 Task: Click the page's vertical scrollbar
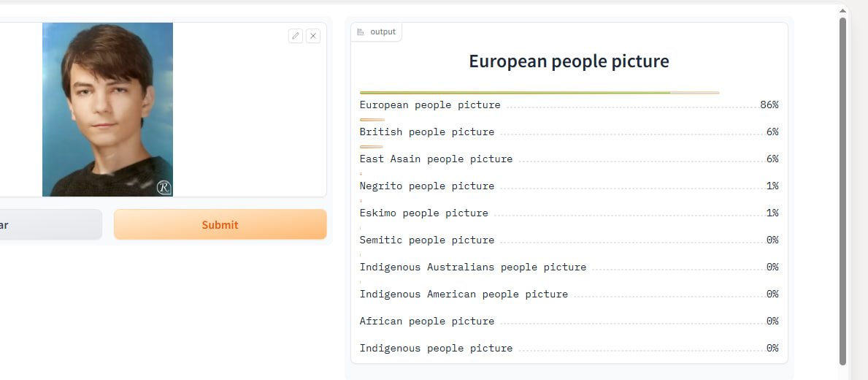point(843,190)
